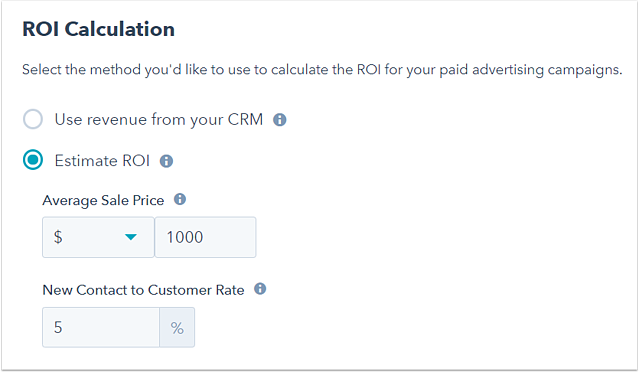Click the Average Sale Price info icon
Viewport: 639px width, 372px height.
pos(180,199)
